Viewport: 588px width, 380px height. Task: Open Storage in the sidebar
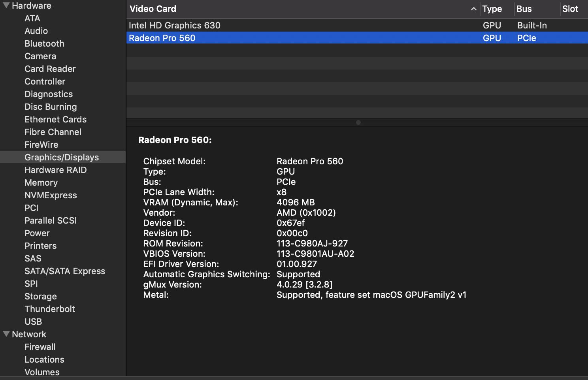click(x=41, y=296)
